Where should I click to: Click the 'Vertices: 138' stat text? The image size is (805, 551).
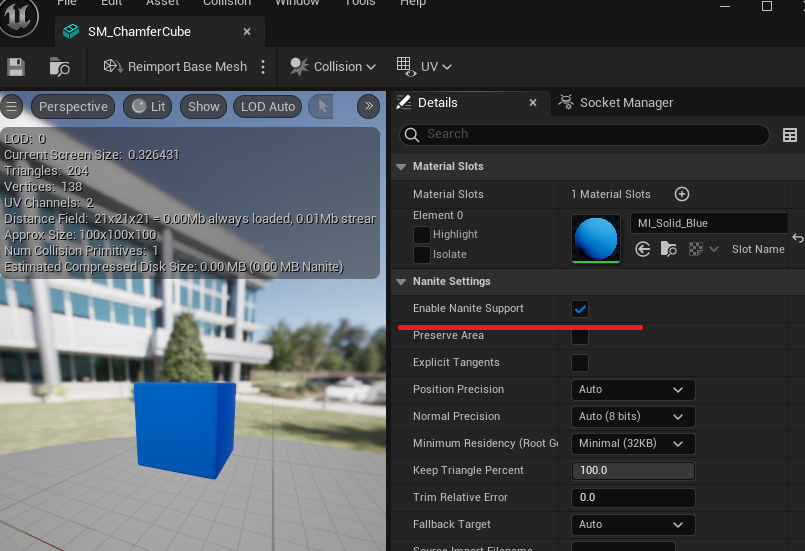click(43, 187)
